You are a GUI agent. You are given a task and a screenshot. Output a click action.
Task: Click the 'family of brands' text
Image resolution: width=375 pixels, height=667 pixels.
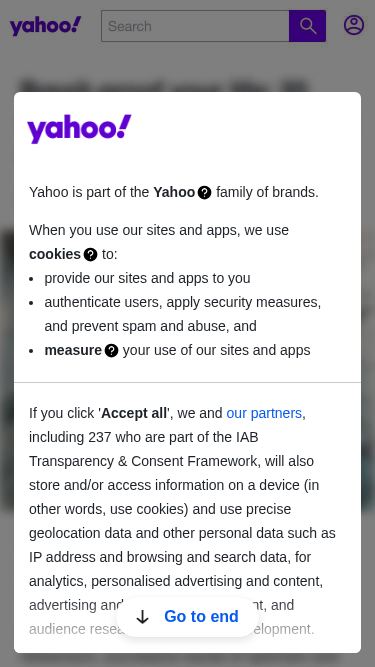tap(267, 192)
